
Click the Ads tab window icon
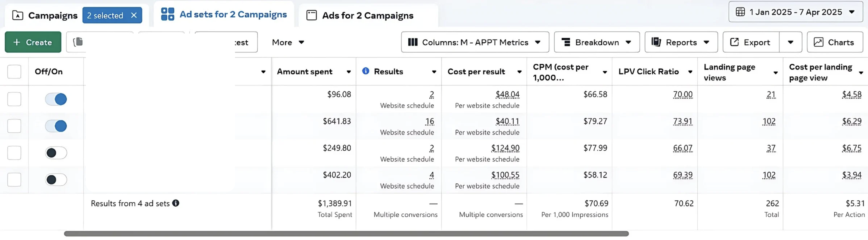(x=311, y=15)
